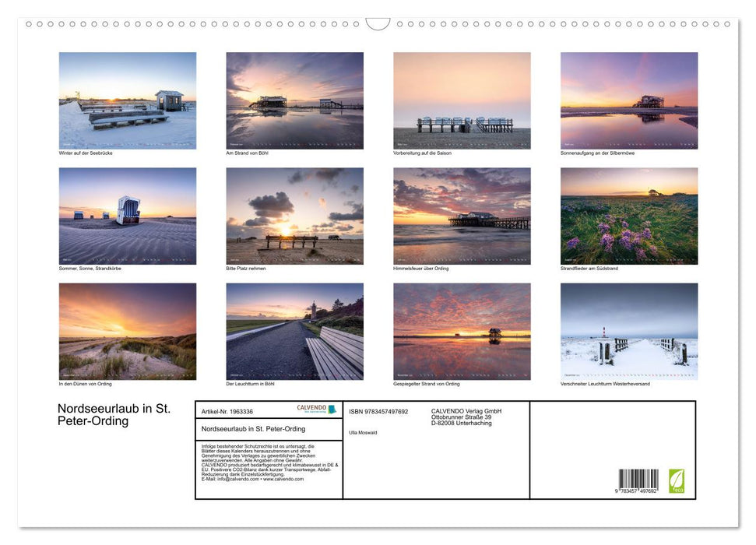
Task: Open the 'Vorbereitung auf die Saison' image
Action: tap(462, 100)
